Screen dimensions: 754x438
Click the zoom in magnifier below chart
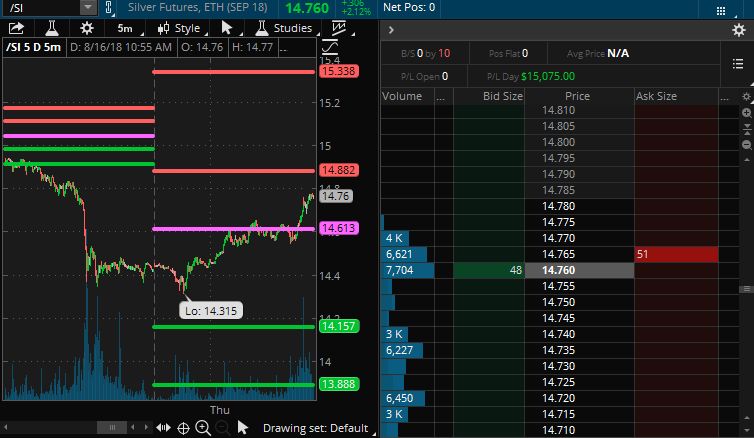coord(203,428)
